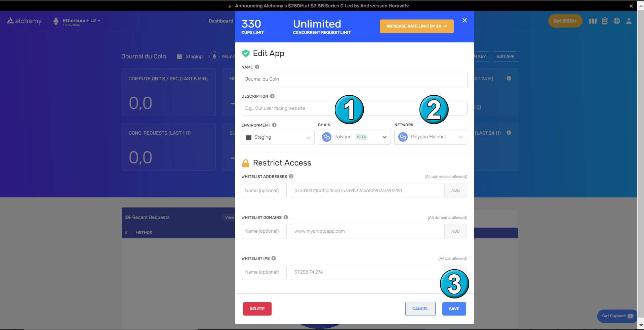
Task: Focus the Description input field
Action: click(354, 108)
